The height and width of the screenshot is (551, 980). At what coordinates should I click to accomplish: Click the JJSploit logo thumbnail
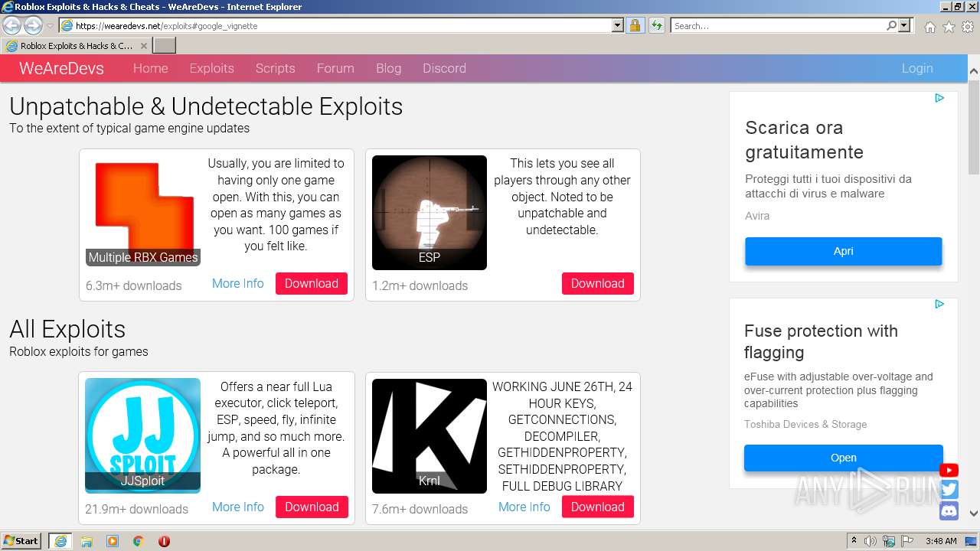(x=143, y=435)
